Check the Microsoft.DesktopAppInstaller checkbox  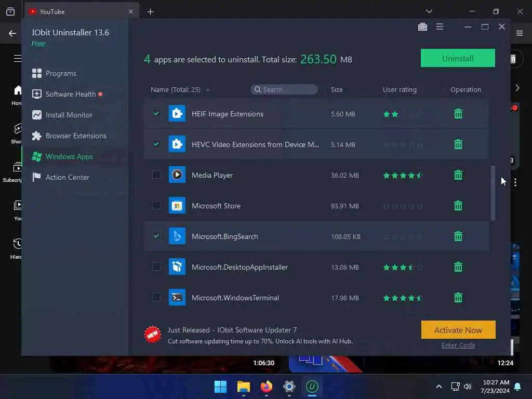tap(156, 267)
